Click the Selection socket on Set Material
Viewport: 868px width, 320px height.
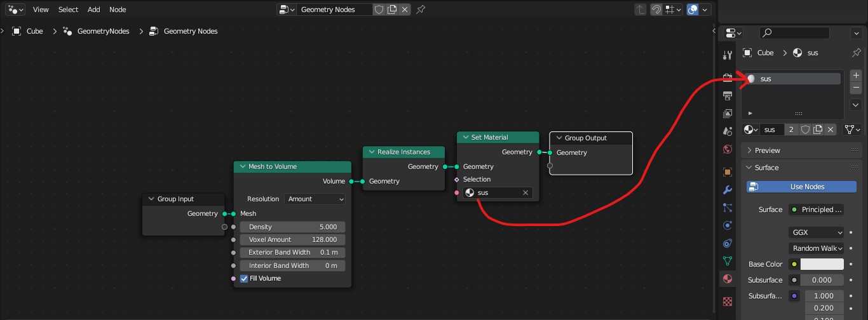pyautogui.click(x=456, y=179)
